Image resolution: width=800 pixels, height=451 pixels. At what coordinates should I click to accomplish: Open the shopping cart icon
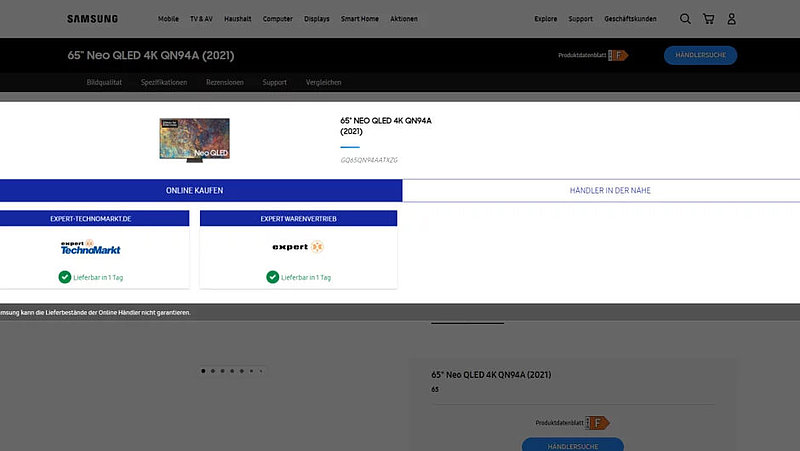pos(709,19)
